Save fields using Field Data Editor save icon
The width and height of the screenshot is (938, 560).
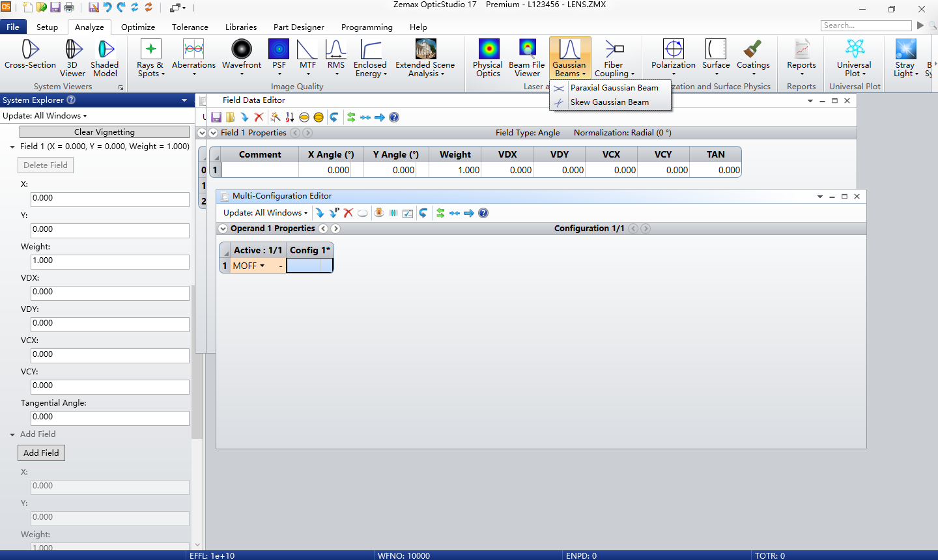pos(216,117)
